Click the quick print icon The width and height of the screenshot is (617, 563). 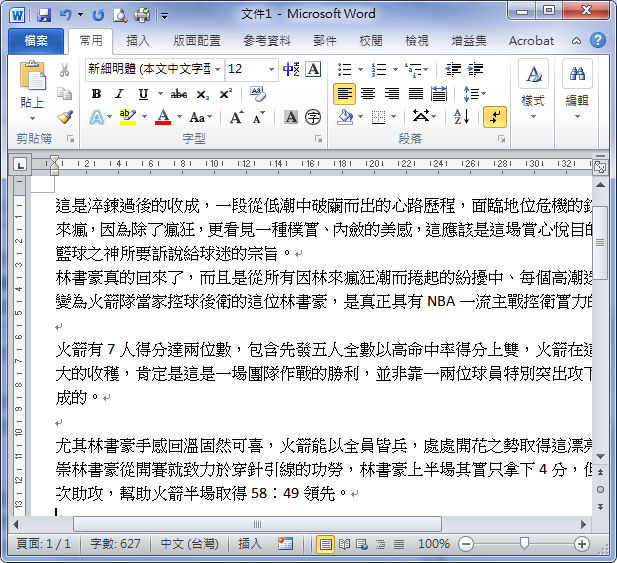point(142,16)
